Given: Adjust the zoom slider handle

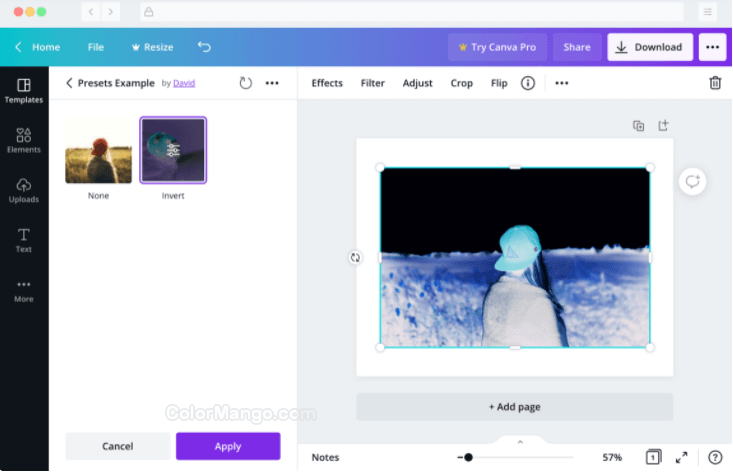Looking at the screenshot, I should pyautogui.click(x=468, y=457).
